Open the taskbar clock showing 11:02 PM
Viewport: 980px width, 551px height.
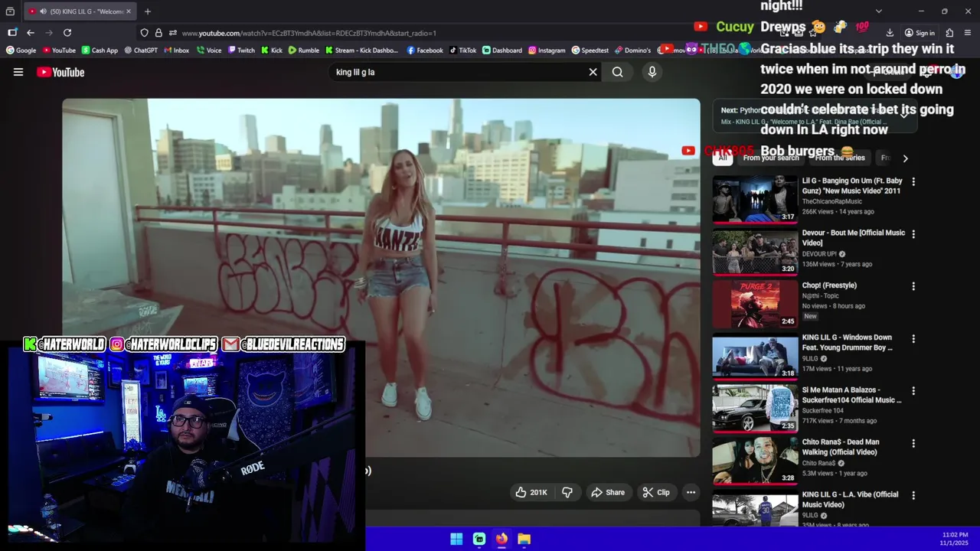click(955, 539)
